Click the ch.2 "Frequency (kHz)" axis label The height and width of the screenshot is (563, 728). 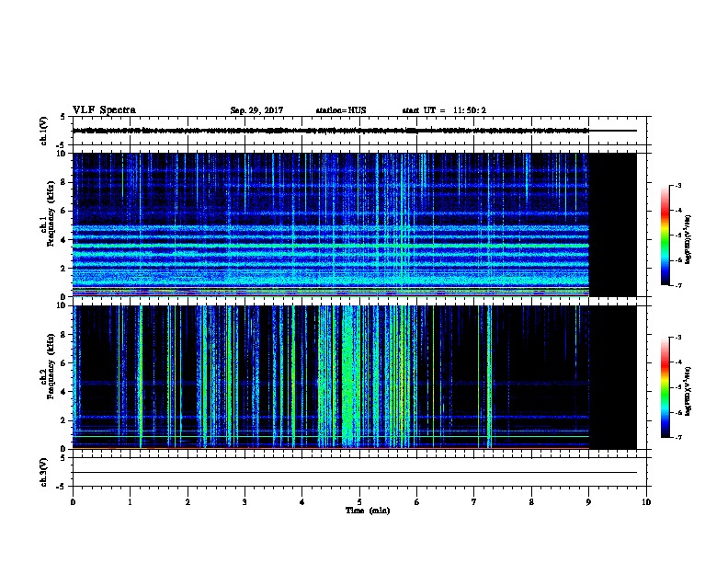51,366
